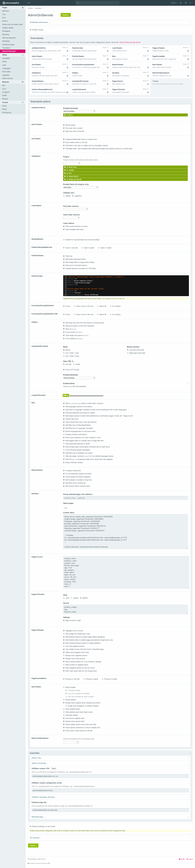This screenshot has height=868, width=195.
Task: Open the Templates item in Setup menu
Action: point(6,58)
